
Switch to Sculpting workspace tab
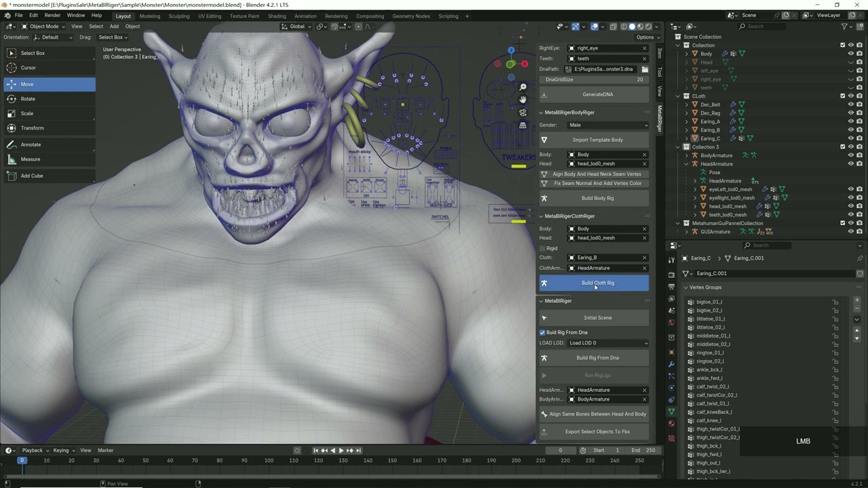[x=179, y=16]
